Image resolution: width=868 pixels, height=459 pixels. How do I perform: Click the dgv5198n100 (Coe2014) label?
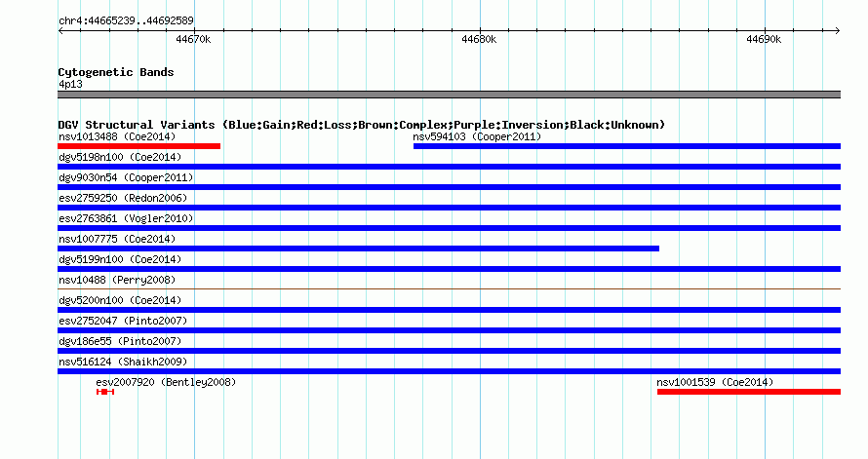click(x=120, y=157)
